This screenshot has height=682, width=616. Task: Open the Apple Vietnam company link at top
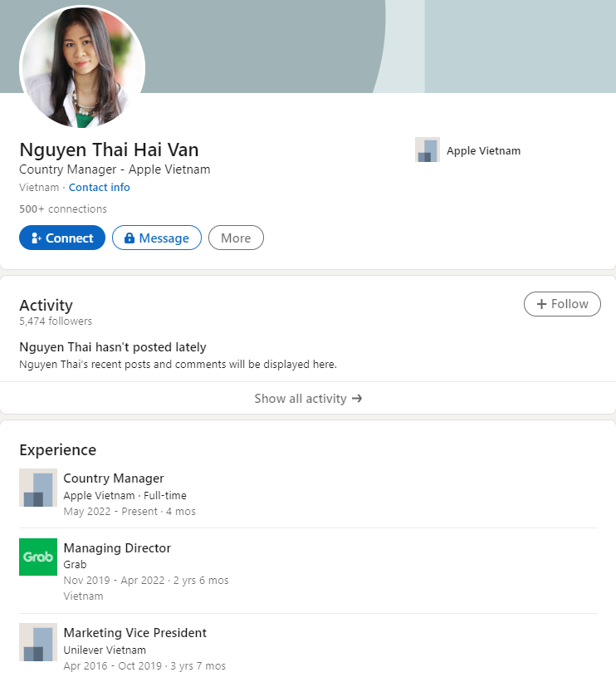(x=483, y=150)
